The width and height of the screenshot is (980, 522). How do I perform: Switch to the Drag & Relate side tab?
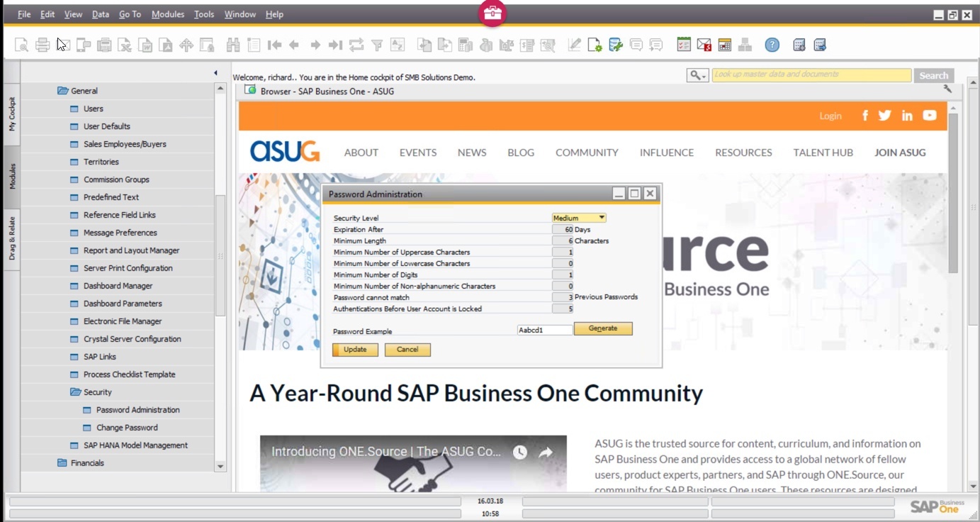point(12,238)
